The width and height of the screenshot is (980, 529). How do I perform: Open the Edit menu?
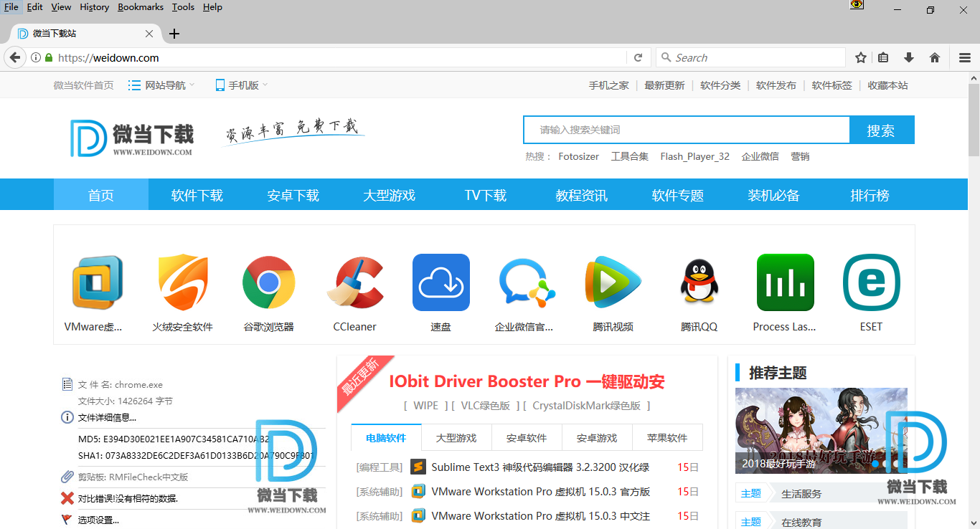coord(34,7)
